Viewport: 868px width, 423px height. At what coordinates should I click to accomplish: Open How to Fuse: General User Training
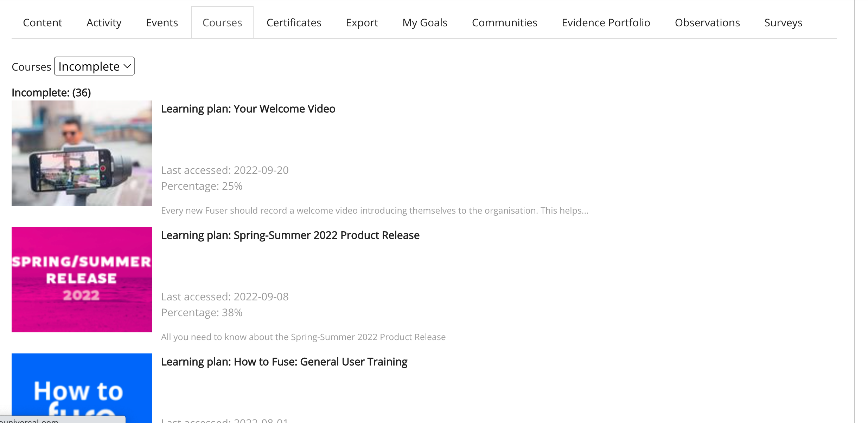(x=284, y=362)
